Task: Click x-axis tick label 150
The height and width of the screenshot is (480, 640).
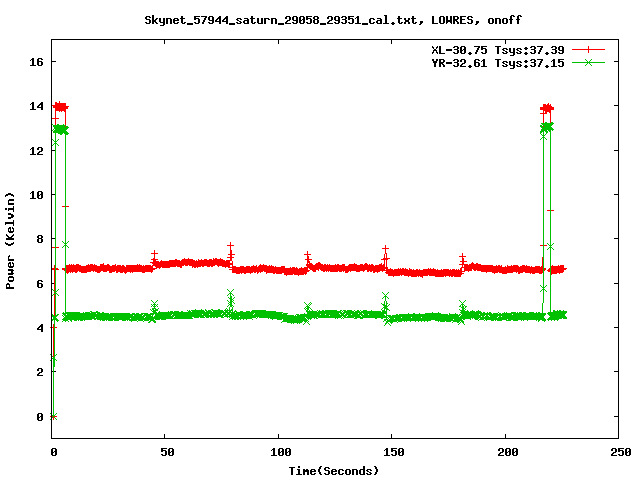Action: click(x=393, y=452)
